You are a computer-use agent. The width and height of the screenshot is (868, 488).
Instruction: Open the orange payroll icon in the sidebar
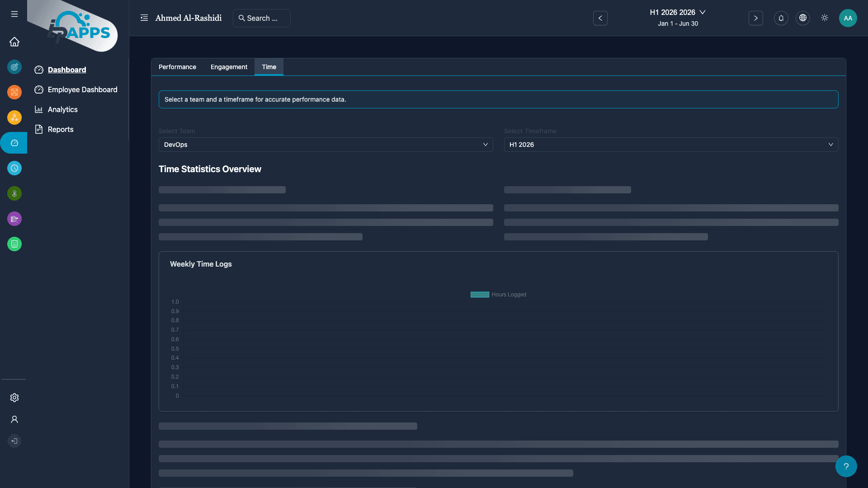14,92
